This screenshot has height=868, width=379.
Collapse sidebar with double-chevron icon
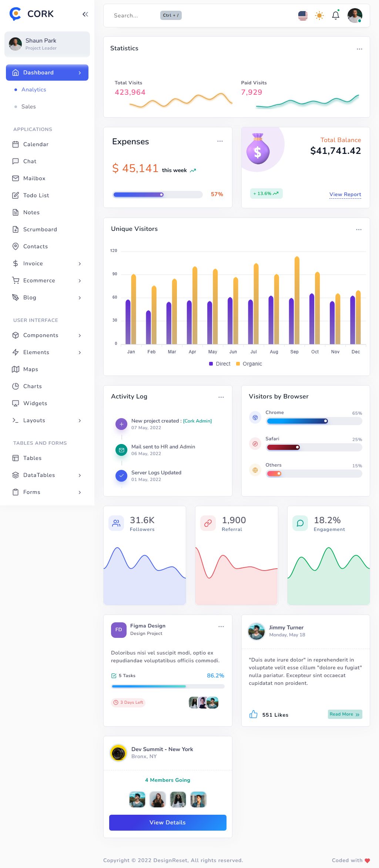click(x=85, y=14)
